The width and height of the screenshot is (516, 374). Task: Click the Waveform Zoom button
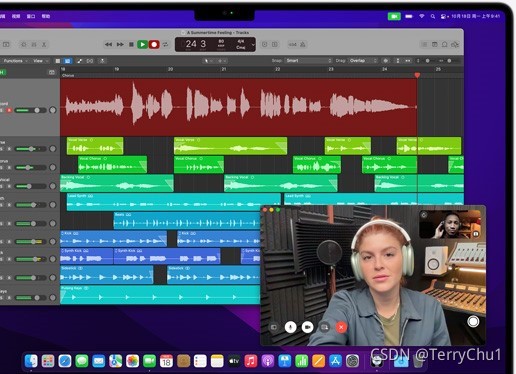386,61
